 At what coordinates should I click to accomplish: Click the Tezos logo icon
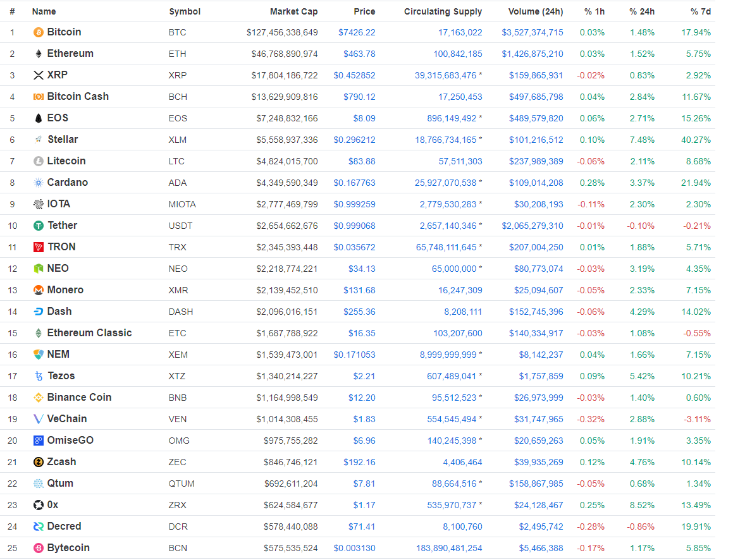(39, 376)
